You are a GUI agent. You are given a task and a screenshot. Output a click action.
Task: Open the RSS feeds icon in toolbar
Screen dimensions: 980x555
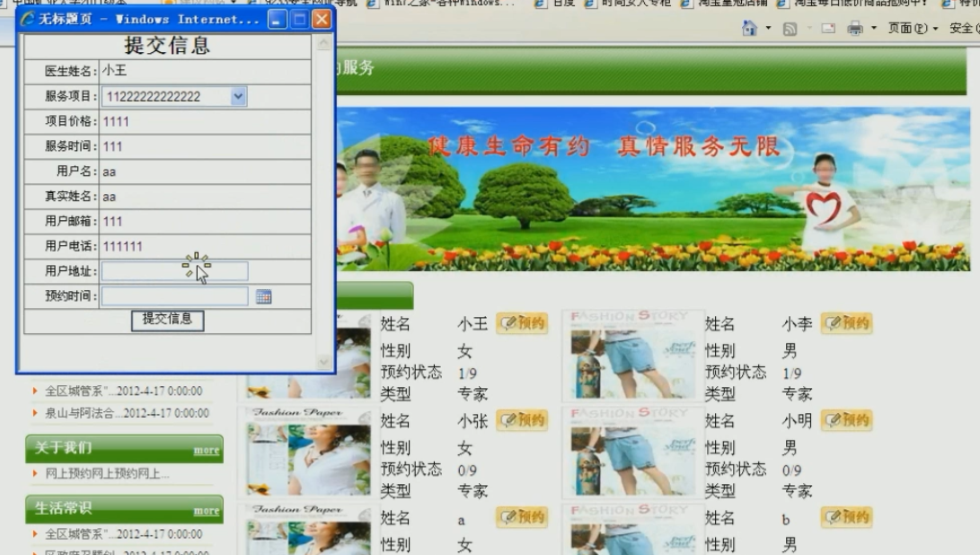click(x=790, y=29)
